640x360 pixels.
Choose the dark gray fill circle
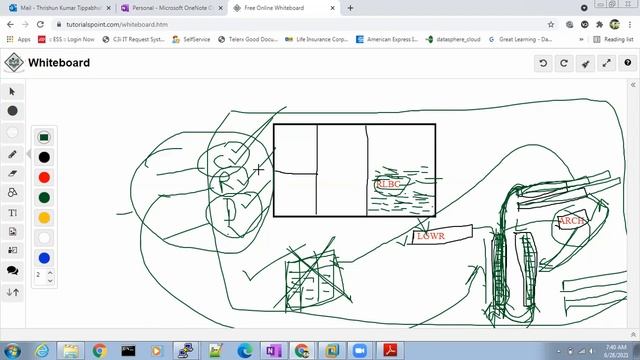pos(13,111)
